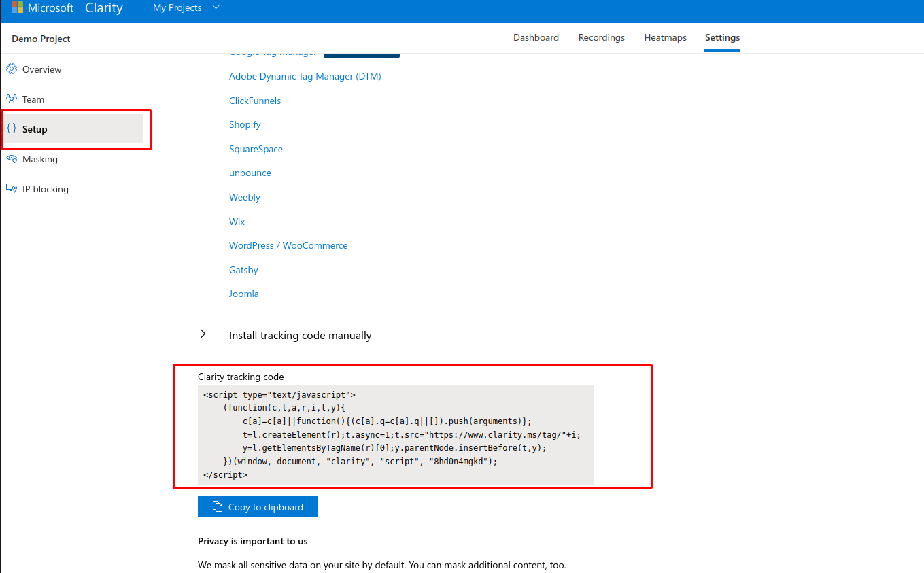Click the IP blocking monitor icon
924x573 pixels.
(11, 189)
